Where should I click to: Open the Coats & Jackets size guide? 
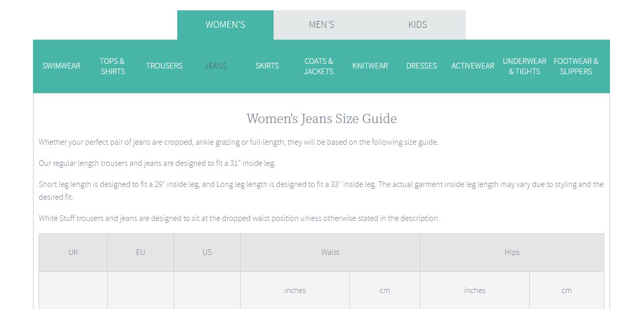318,66
